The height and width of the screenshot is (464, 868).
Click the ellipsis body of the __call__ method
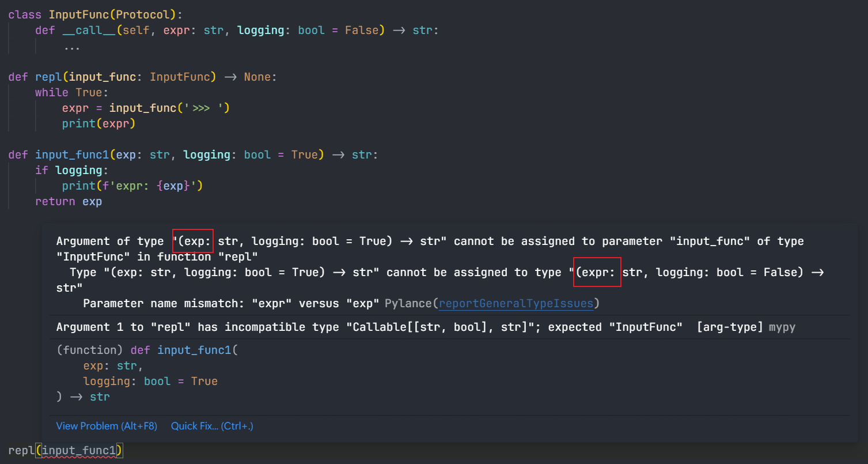[x=72, y=46]
